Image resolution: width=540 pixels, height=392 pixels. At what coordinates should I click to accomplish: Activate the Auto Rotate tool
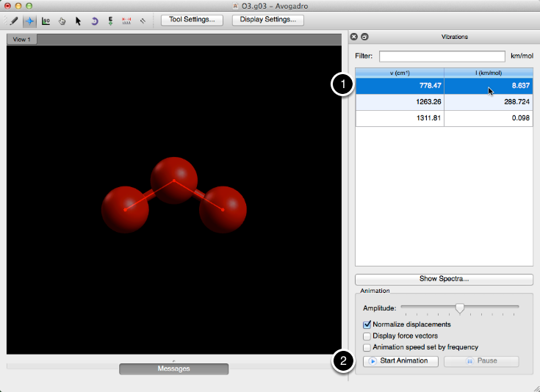coord(94,21)
